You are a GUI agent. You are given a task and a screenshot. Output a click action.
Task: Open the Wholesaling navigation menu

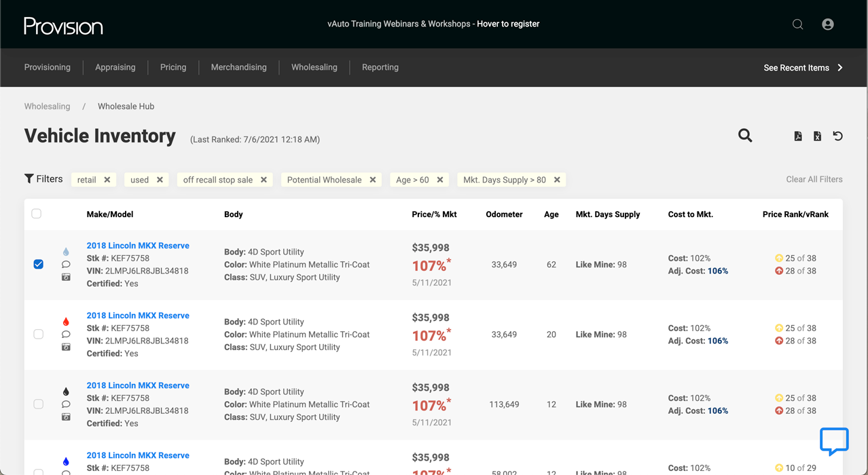[314, 67]
